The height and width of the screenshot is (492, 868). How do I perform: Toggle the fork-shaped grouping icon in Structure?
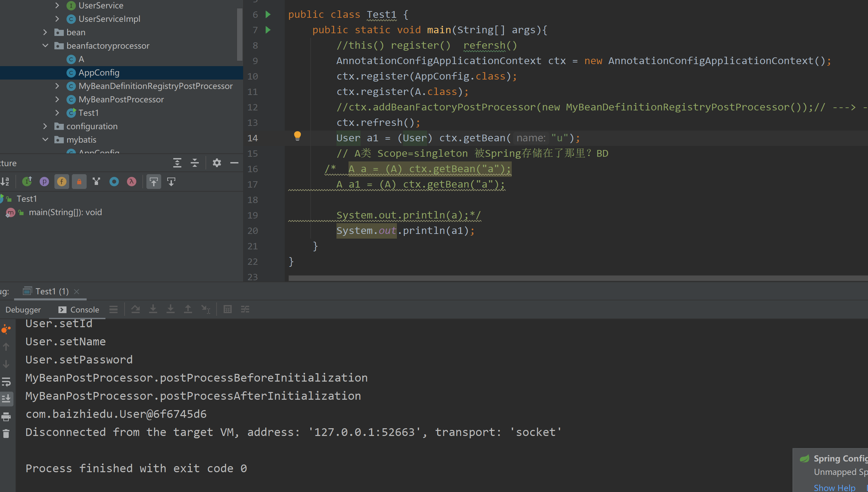(x=97, y=182)
